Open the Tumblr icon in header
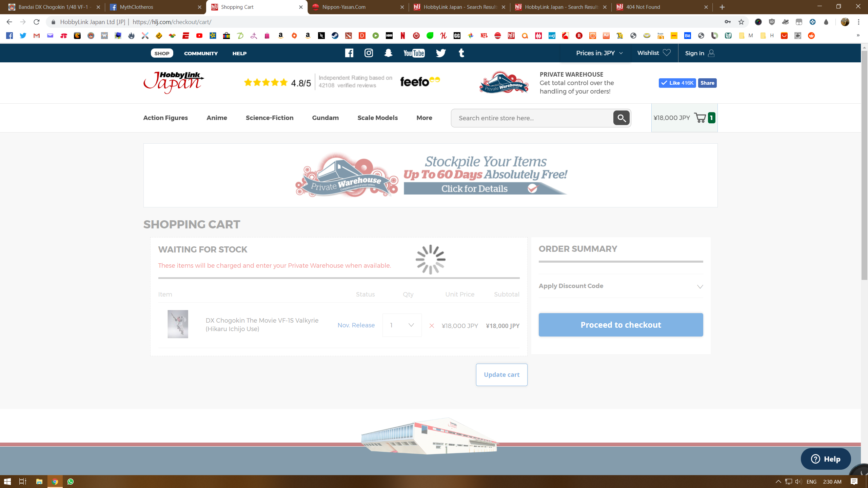 461,53
